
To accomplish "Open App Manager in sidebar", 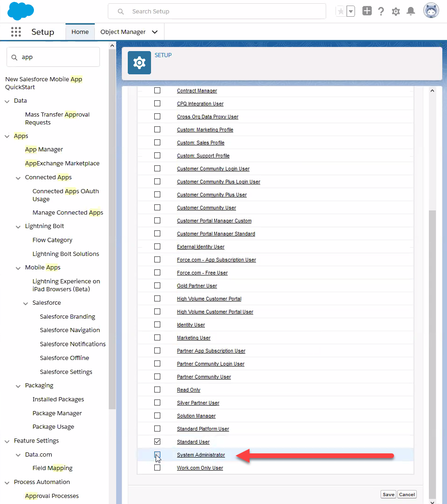I will coord(44,150).
